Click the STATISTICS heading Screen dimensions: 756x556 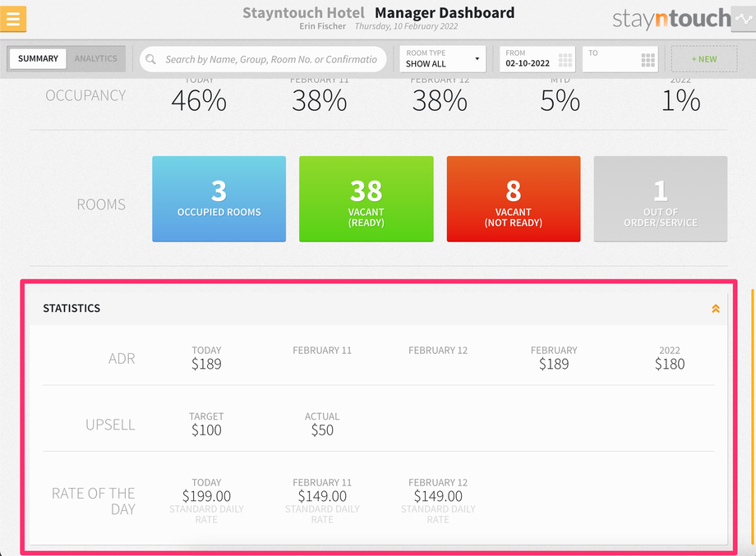(71, 308)
